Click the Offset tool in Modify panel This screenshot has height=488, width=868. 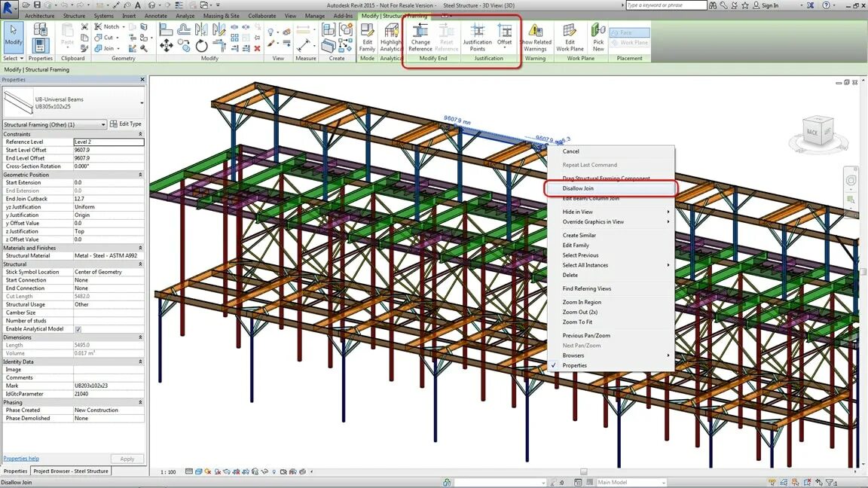(x=184, y=30)
